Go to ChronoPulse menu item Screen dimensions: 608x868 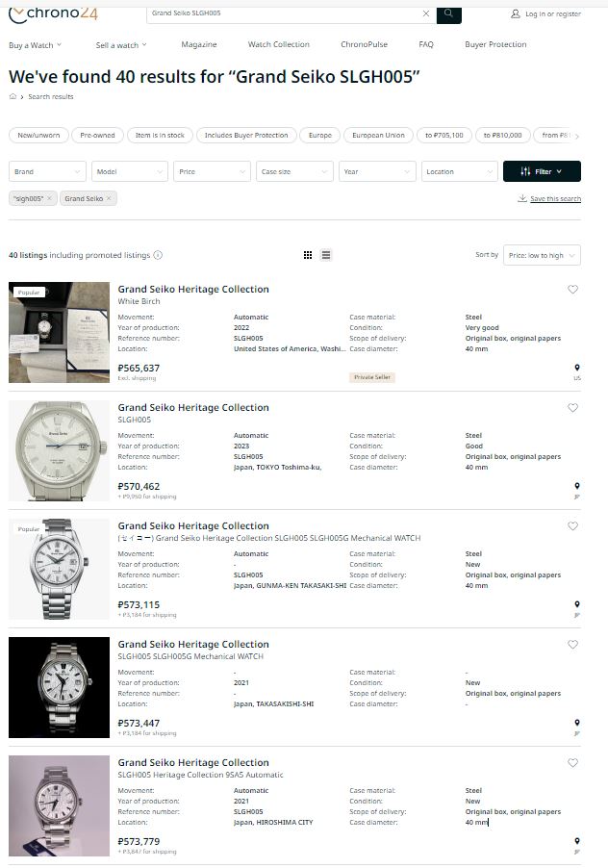click(364, 44)
